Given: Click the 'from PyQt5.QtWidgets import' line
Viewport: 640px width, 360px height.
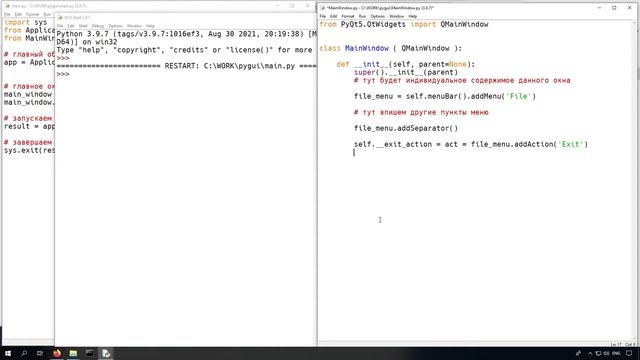Looking at the screenshot, I should pyautogui.click(x=404, y=24).
